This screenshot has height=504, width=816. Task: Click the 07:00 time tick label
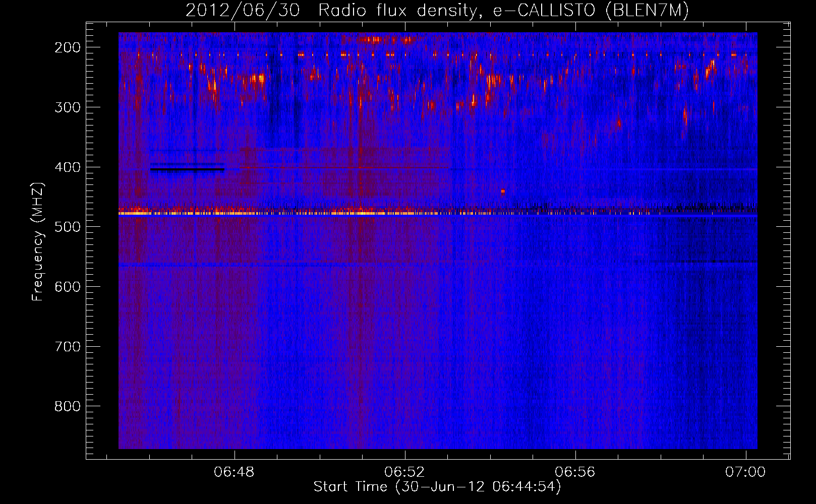tap(745, 472)
